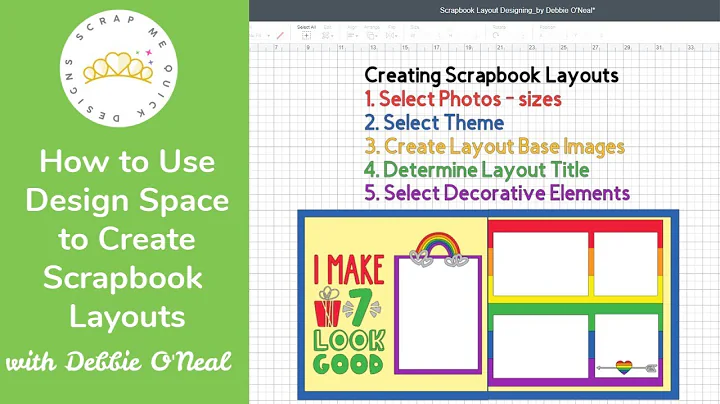The image size is (720, 404).
Task: Select the green 'GOOD' title text
Action: [x=348, y=364]
